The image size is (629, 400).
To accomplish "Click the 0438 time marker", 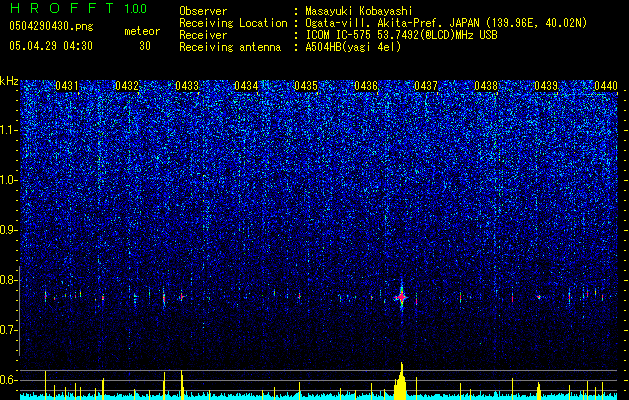I will (486, 86).
